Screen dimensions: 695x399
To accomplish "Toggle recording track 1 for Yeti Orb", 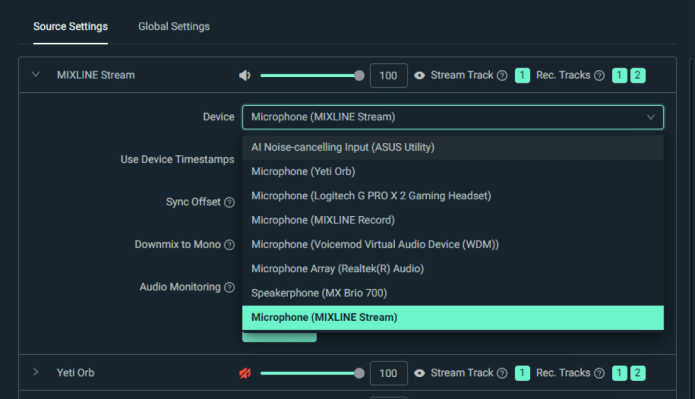I will click(619, 373).
